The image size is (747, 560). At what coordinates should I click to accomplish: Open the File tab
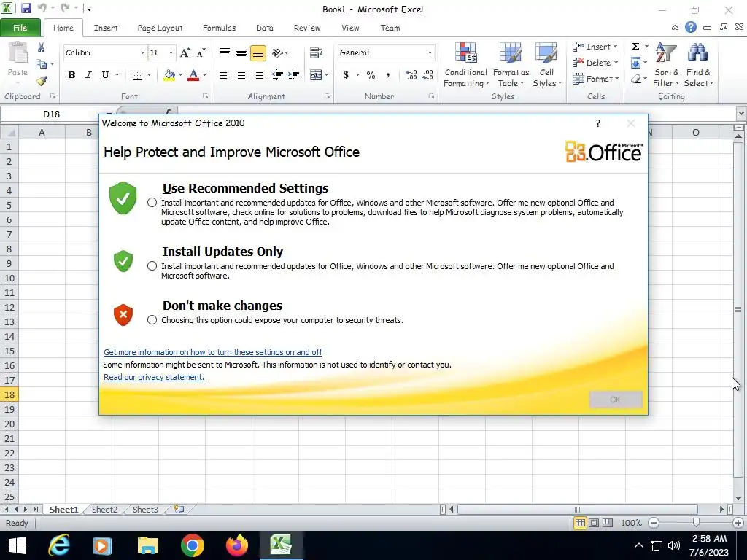pyautogui.click(x=20, y=28)
